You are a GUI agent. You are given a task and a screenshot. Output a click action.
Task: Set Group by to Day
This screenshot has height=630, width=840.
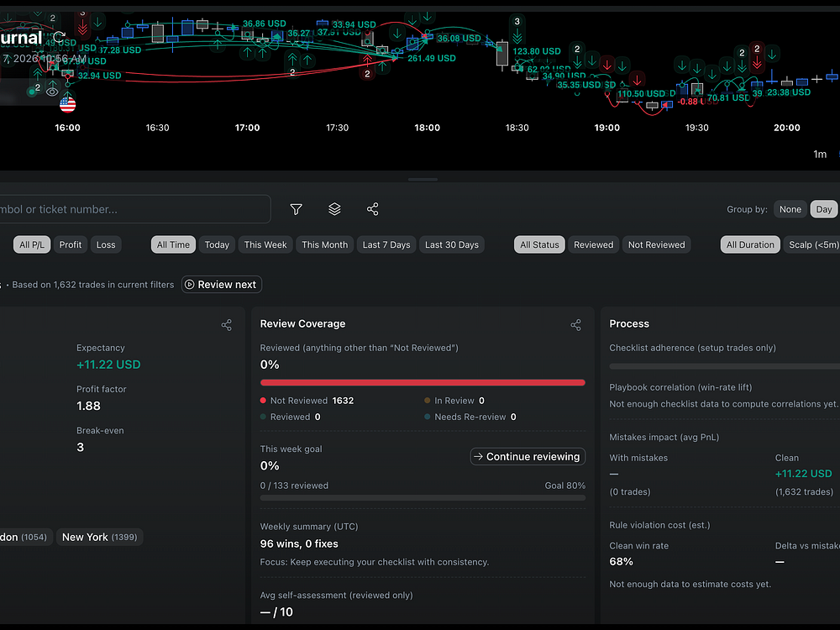pos(824,209)
